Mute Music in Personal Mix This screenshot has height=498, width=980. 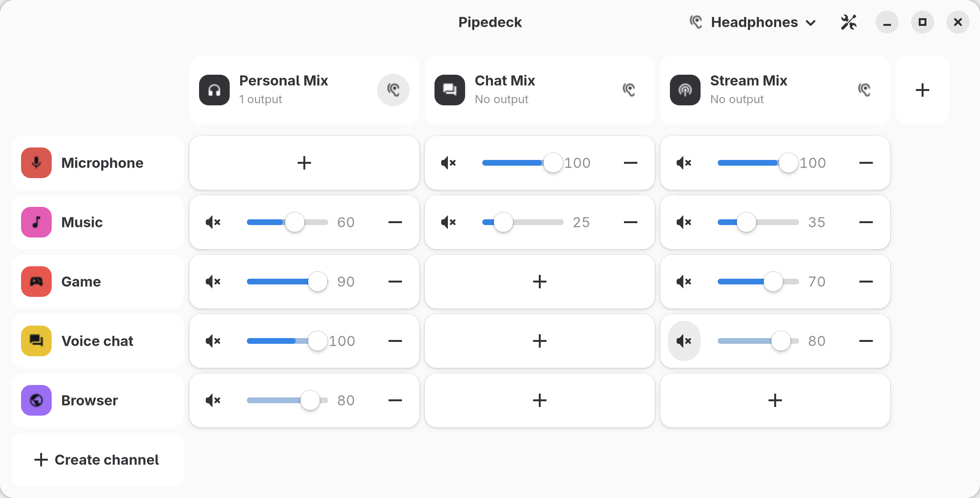pyautogui.click(x=213, y=222)
